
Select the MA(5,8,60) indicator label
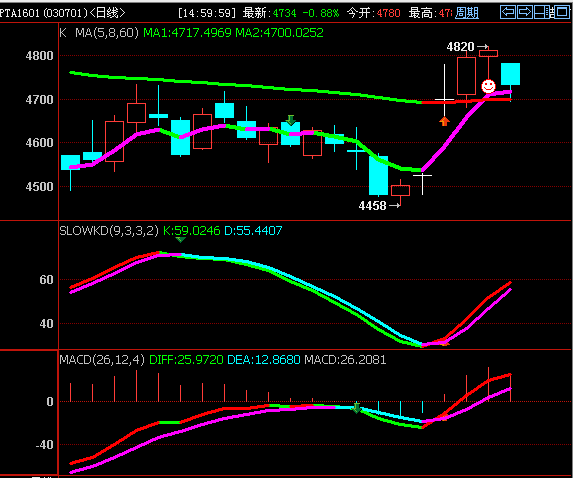(107, 33)
